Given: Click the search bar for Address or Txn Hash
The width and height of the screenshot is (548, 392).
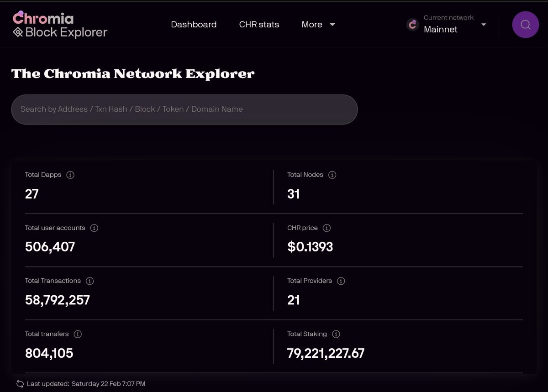Looking at the screenshot, I should (184, 110).
